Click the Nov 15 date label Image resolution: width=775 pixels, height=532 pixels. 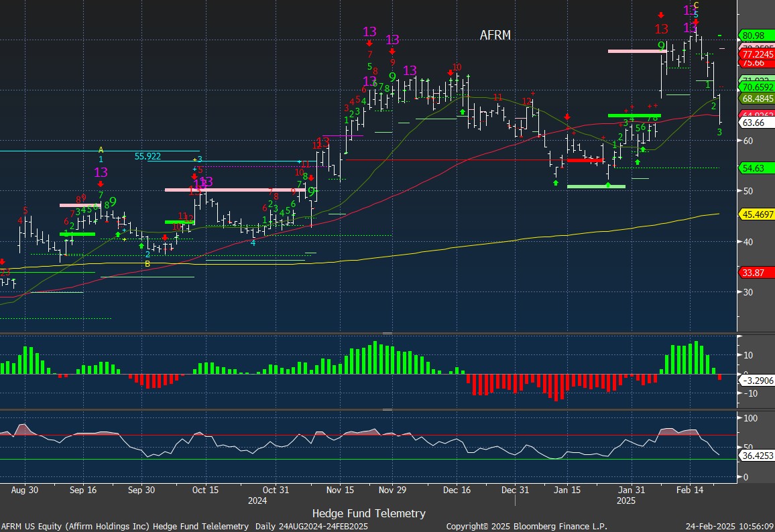point(340,490)
